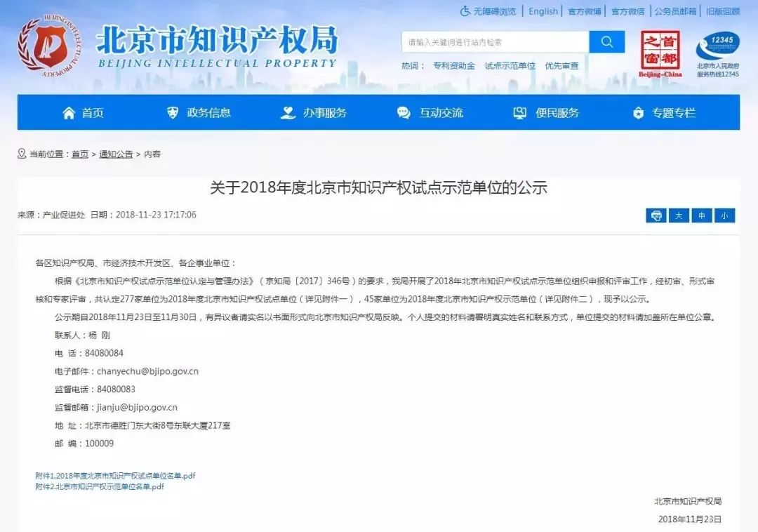
Task: Focus the site keyword search field
Action: coord(496,42)
